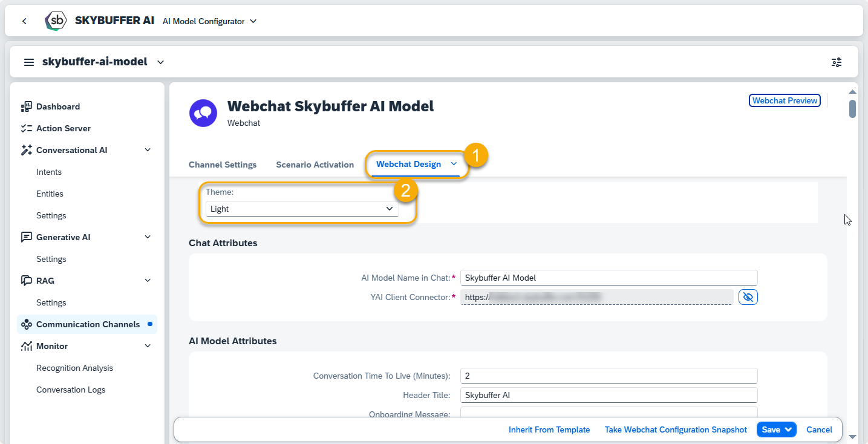Click the Header Title input field
Viewport: 868px width, 444px height.
[x=609, y=395]
